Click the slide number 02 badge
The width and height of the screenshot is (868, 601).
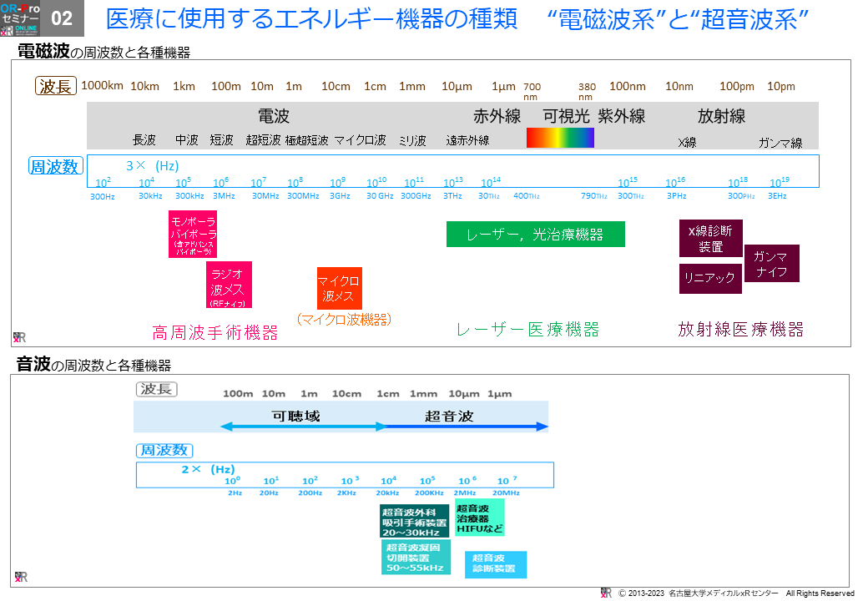62,18
